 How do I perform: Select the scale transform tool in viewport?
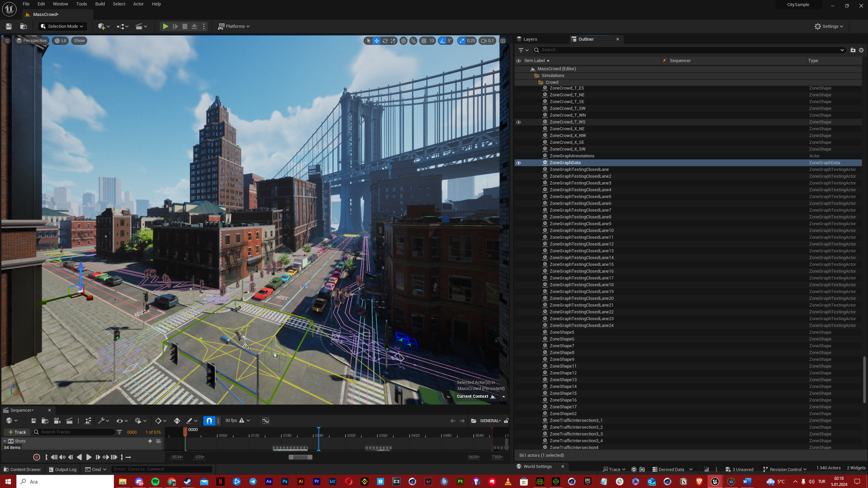point(393,41)
